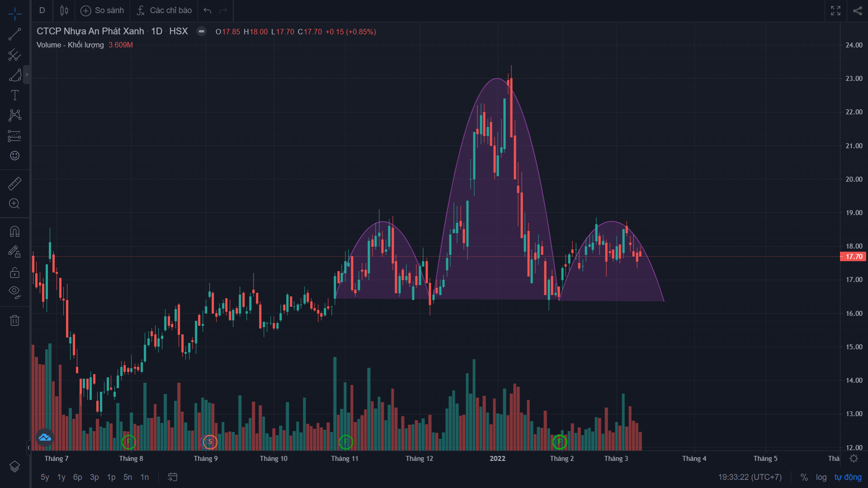Select the large middle purple arc drawing
Image resolution: width=868 pixels, height=488 pixels.
point(496,190)
